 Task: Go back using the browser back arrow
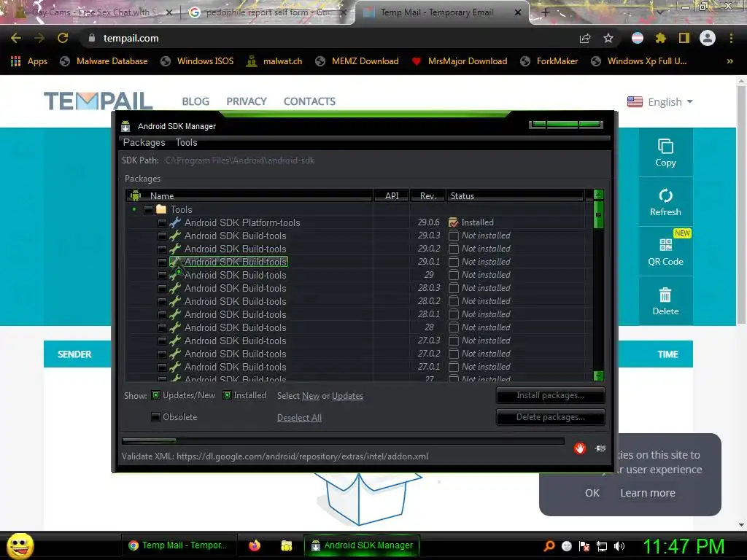click(x=16, y=38)
